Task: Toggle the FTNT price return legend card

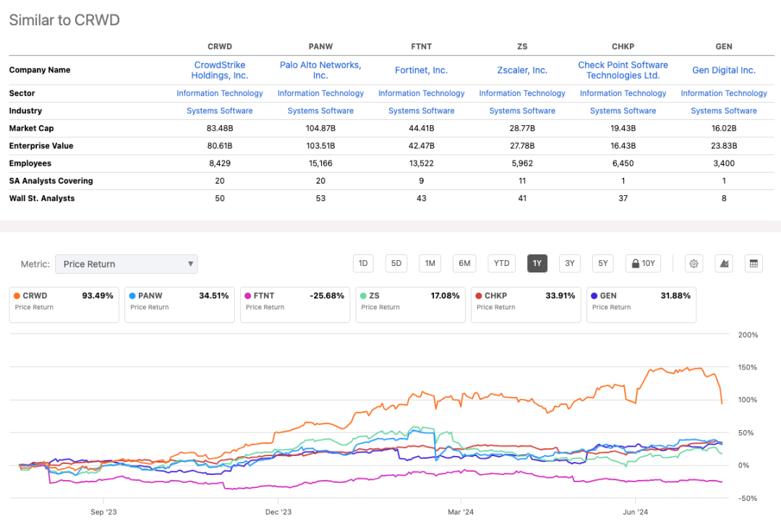Action: coord(295,304)
